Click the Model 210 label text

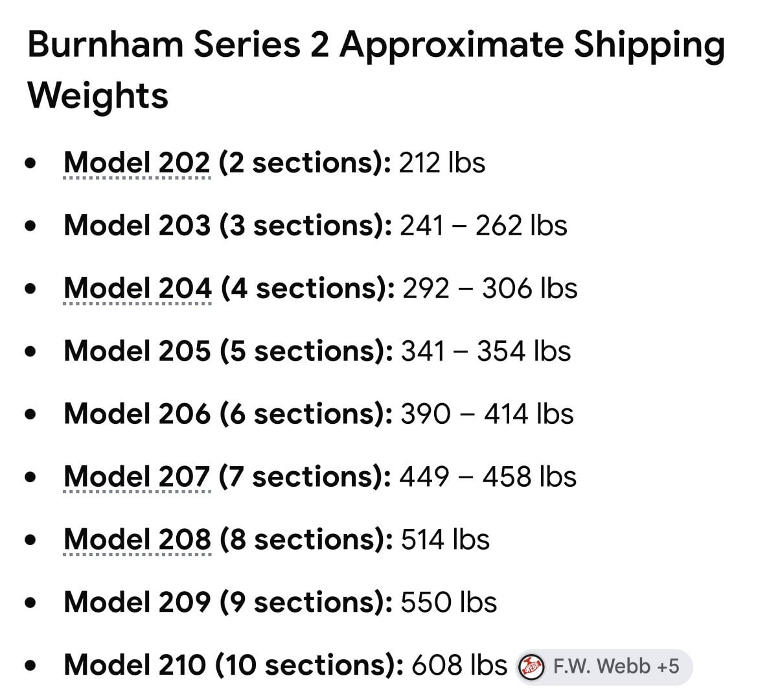135,665
